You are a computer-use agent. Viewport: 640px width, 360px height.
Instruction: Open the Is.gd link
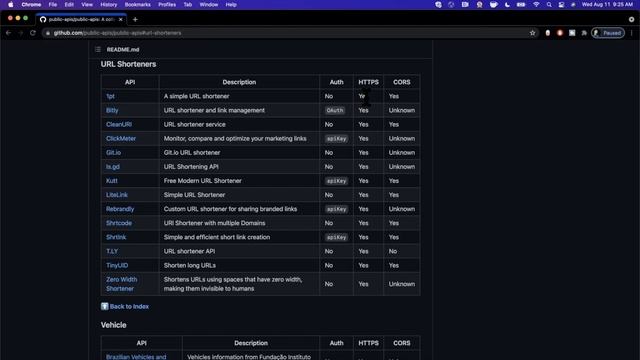113,167
